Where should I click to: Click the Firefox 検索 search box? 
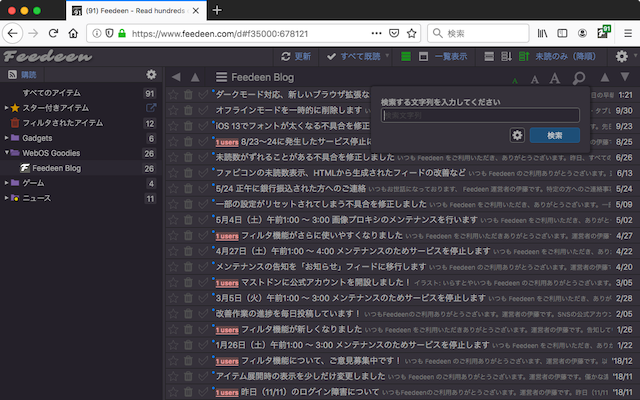[478, 33]
